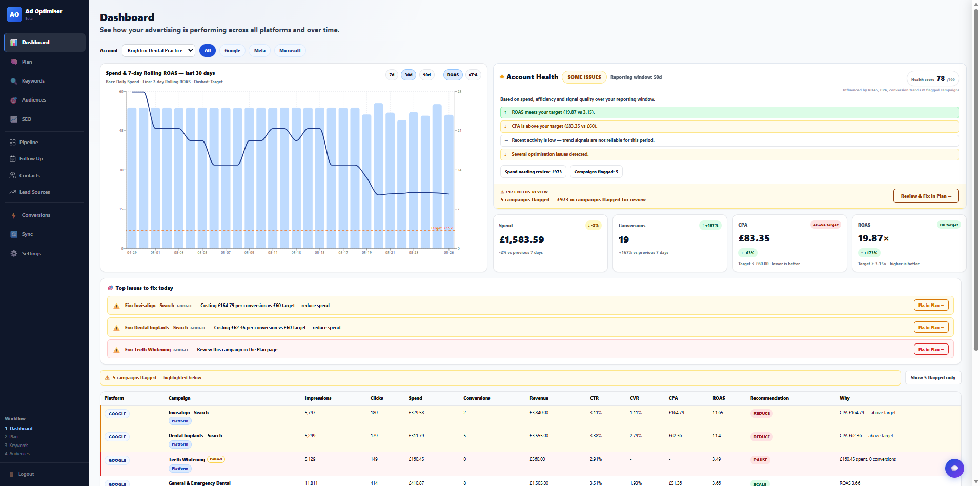Click the PAUSE badge for Teeth Whitening
The height and width of the screenshot is (486, 980).
[x=760, y=460]
